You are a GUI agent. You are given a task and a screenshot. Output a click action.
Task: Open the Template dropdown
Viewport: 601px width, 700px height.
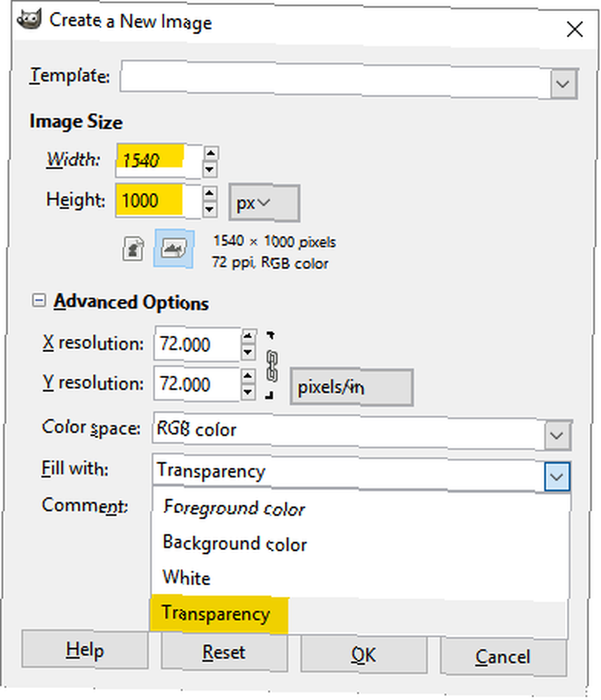(563, 83)
